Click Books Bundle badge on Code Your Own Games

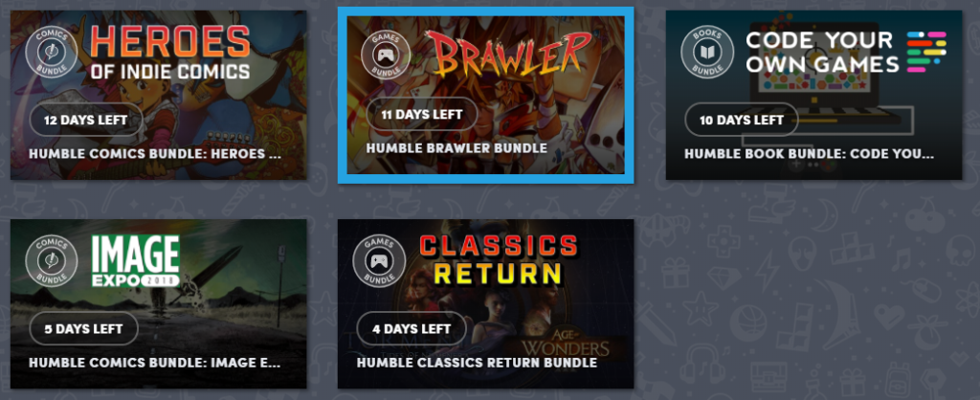(x=707, y=52)
